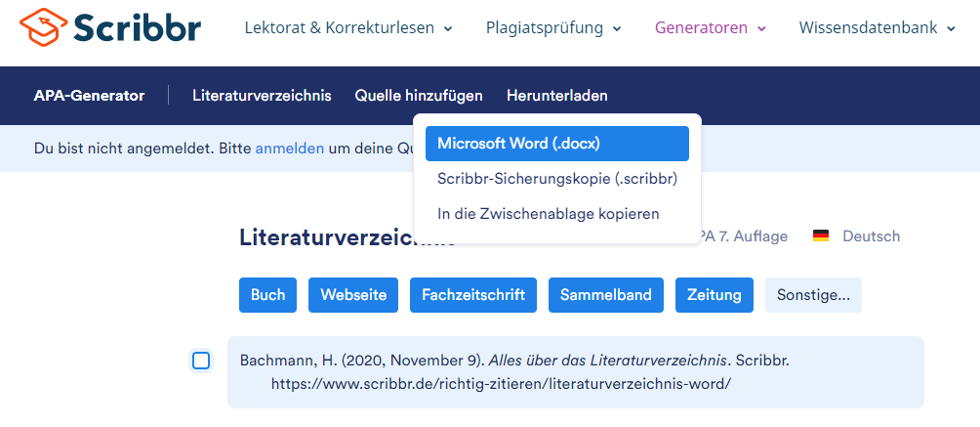Open the Herunterladen menu

557,96
